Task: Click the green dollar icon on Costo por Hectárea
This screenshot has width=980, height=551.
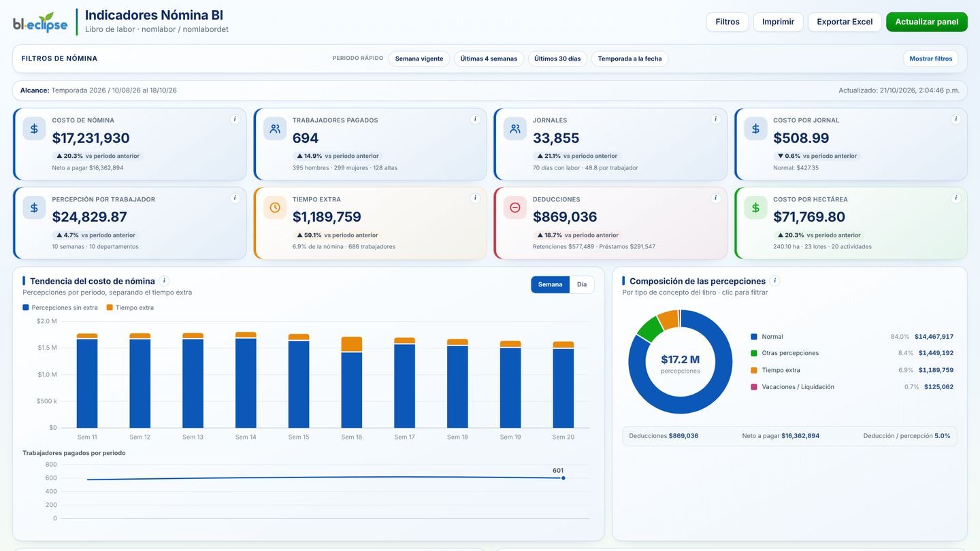Action: tap(755, 207)
